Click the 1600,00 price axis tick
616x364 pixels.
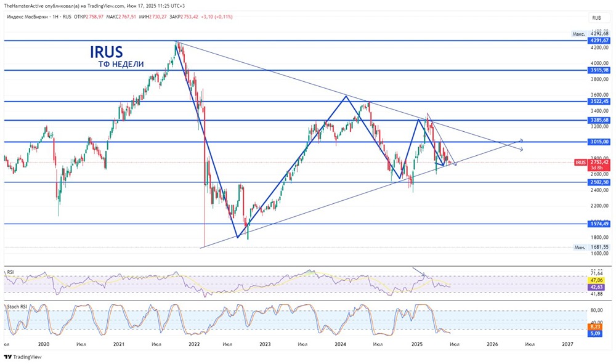pyautogui.click(x=601, y=253)
